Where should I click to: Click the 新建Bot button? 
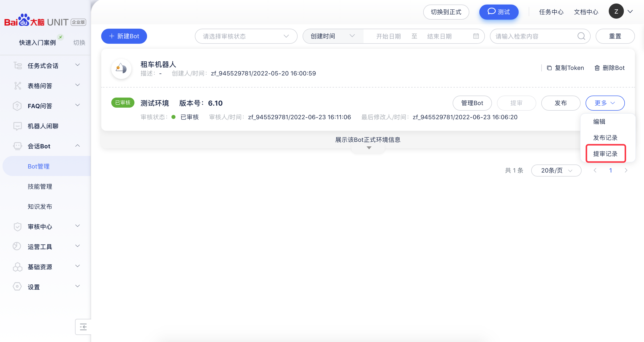point(124,36)
